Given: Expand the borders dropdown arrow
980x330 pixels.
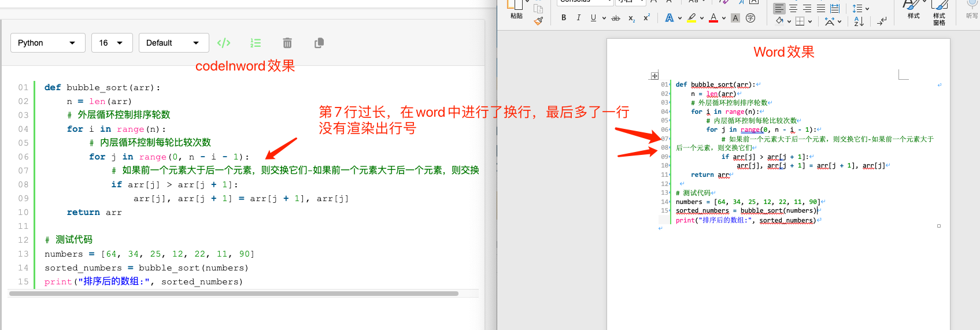Looking at the screenshot, I should (x=810, y=21).
